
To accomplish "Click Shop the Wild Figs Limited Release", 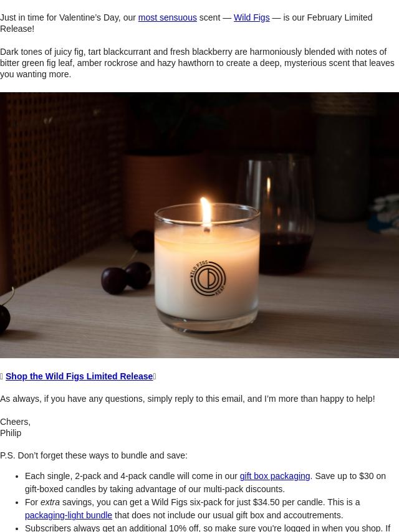I will tap(79, 376).
